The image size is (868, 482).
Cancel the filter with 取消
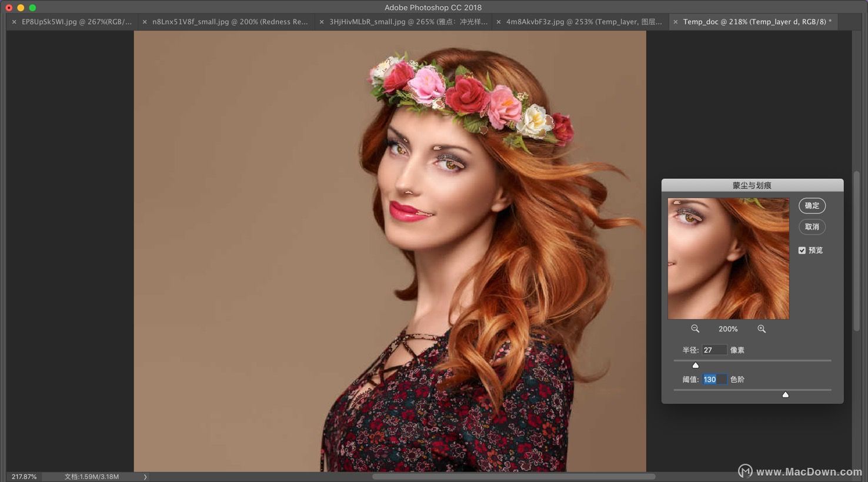pyautogui.click(x=812, y=227)
